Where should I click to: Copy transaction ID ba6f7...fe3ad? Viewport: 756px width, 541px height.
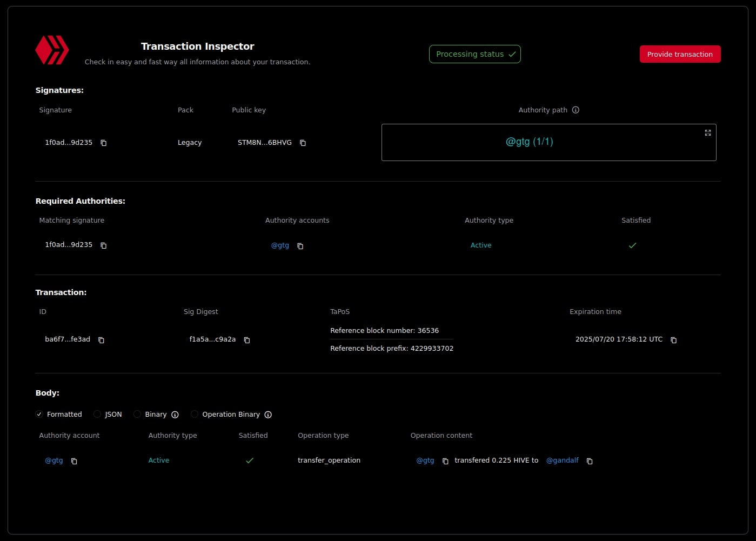tap(101, 340)
